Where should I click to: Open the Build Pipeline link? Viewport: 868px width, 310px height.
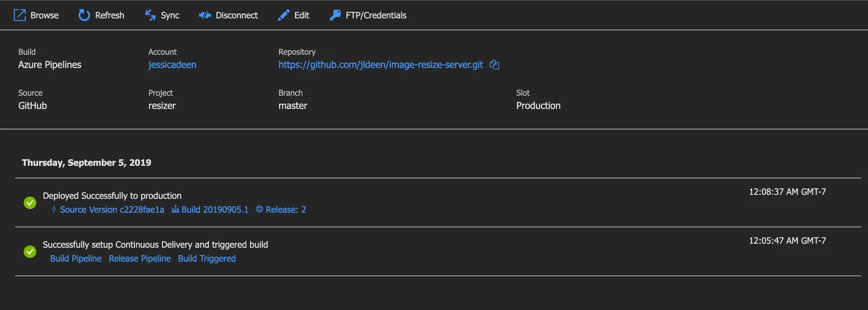(x=76, y=258)
